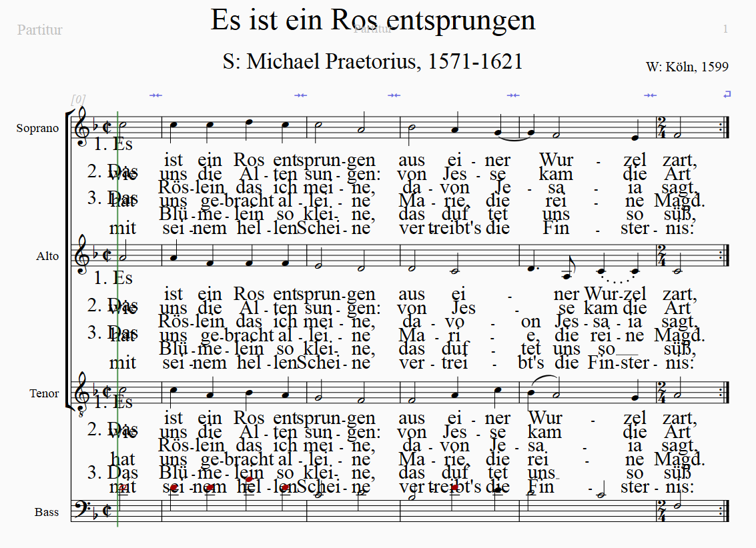Image resolution: width=756 pixels, height=548 pixels.
Task: Click the blue marker above the barline before Soprano 'Wur'
Action: [x=513, y=95]
